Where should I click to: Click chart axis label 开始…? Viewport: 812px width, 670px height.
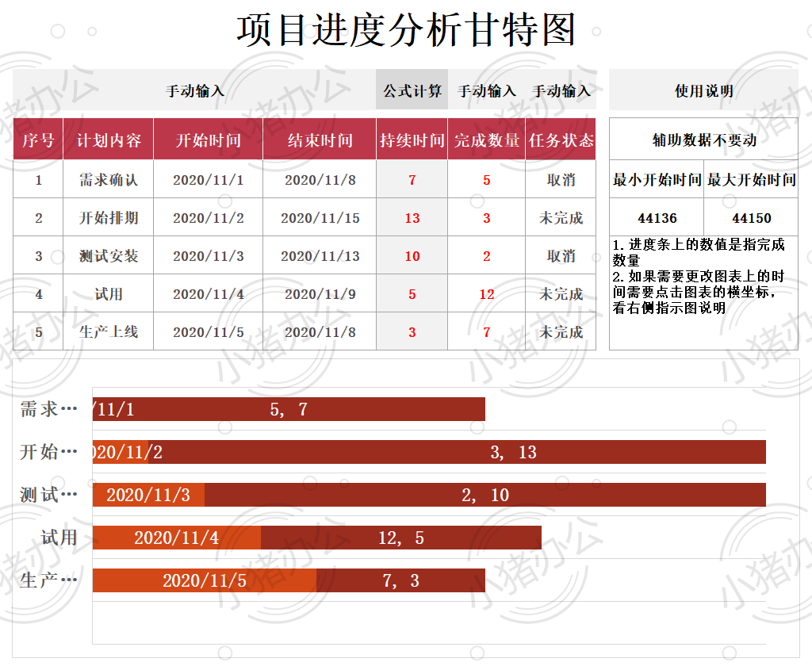[48, 452]
